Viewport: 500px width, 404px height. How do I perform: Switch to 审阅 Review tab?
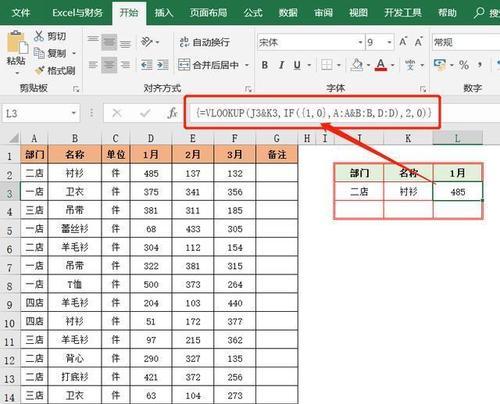[323, 13]
